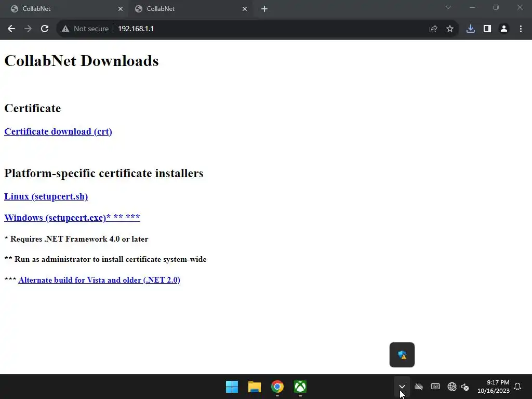Open Alternate build for Vista link
Viewport: 532px width, 399px height.
click(x=99, y=280)
